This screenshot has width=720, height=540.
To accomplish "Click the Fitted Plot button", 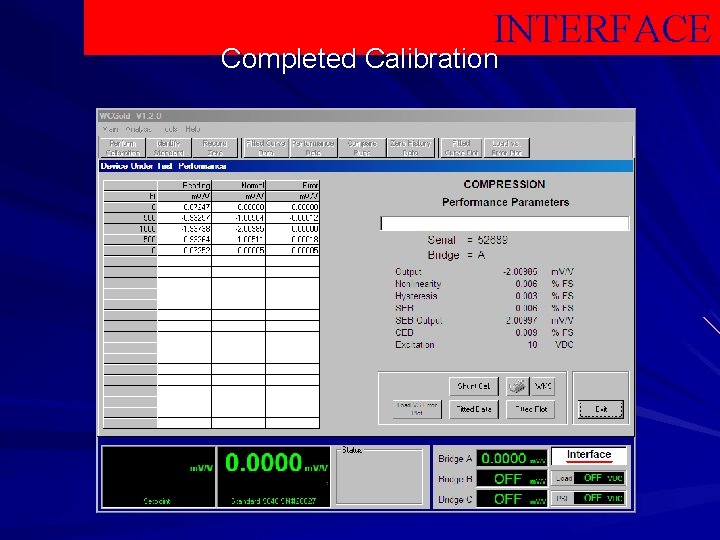I will point(531,409).
